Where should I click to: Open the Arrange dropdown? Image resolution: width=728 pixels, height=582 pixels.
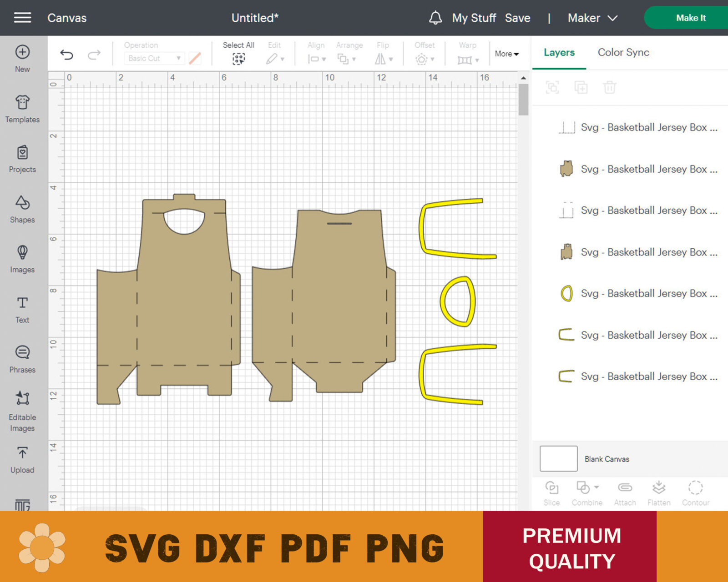tap(347, 59)
